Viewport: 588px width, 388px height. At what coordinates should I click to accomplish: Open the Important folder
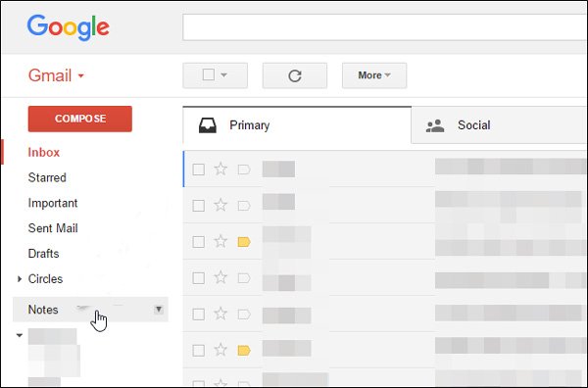[x=53, y=203]
